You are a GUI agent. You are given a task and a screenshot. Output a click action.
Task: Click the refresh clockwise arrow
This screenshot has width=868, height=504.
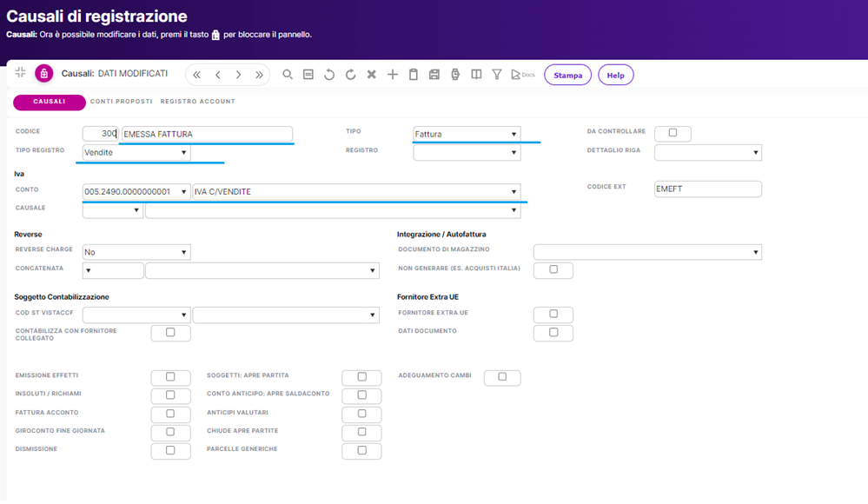point(350,74)
